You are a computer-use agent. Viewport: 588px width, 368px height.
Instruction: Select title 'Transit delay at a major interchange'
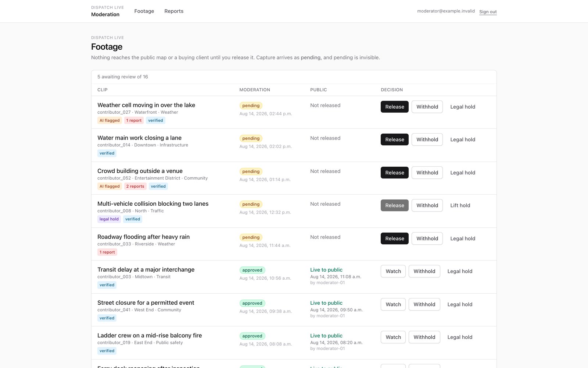coord(146,269)
